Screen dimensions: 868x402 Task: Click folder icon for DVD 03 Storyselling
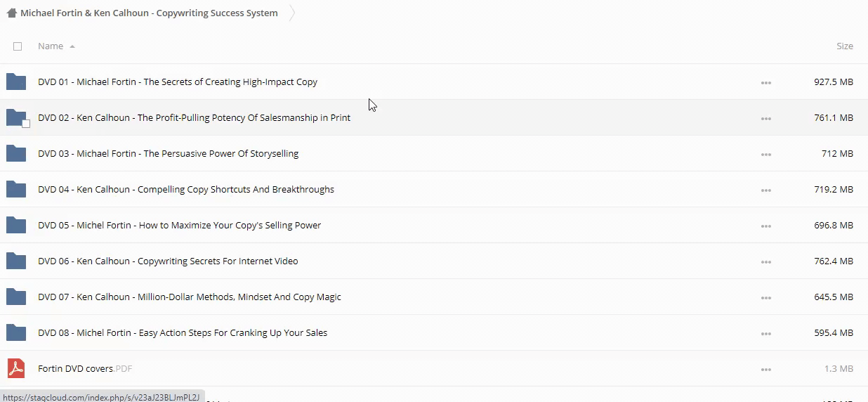(x=15, y=153)
